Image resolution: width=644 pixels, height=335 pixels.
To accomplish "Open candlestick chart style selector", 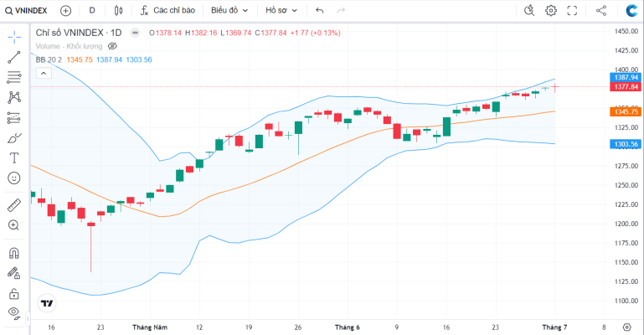I will coord(118,11).
